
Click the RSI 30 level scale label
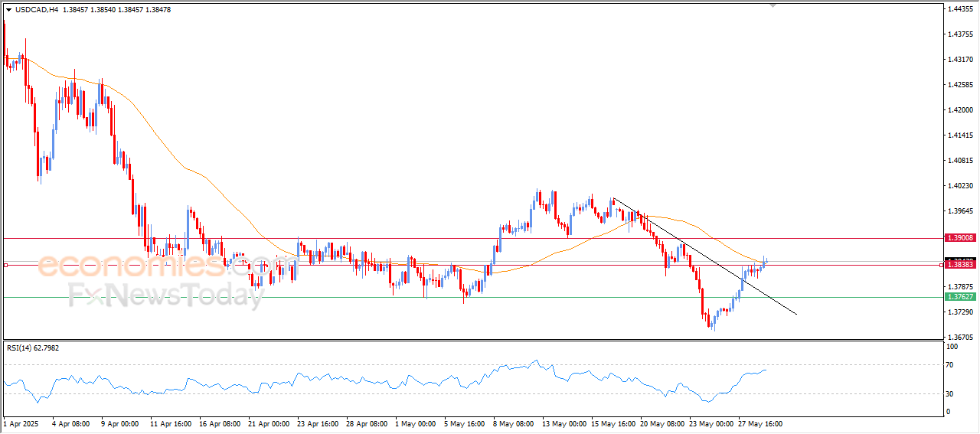pos(950,394)
